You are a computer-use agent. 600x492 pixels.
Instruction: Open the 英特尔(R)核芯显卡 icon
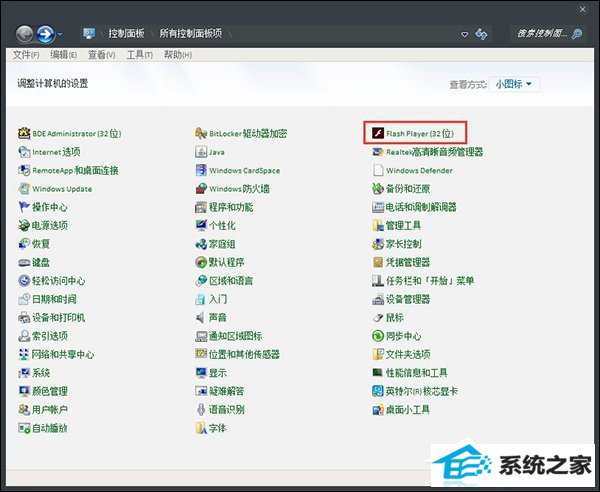tap(378, 391)
